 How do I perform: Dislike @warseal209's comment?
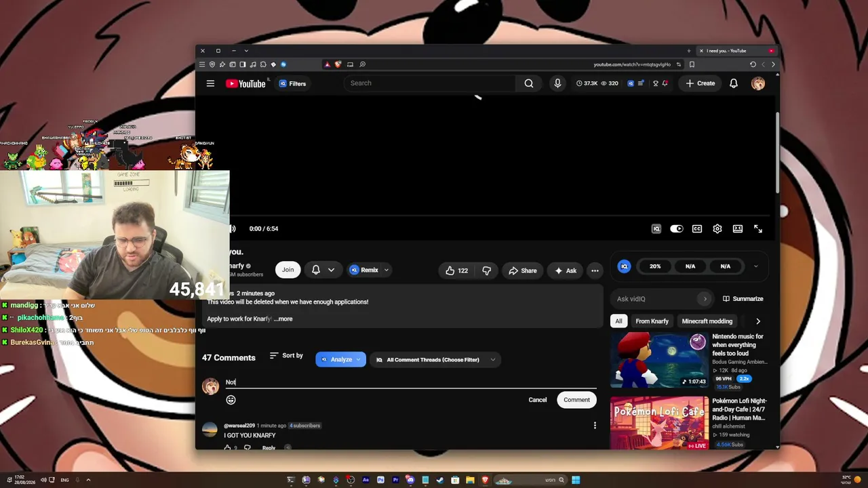coord(247,448)
